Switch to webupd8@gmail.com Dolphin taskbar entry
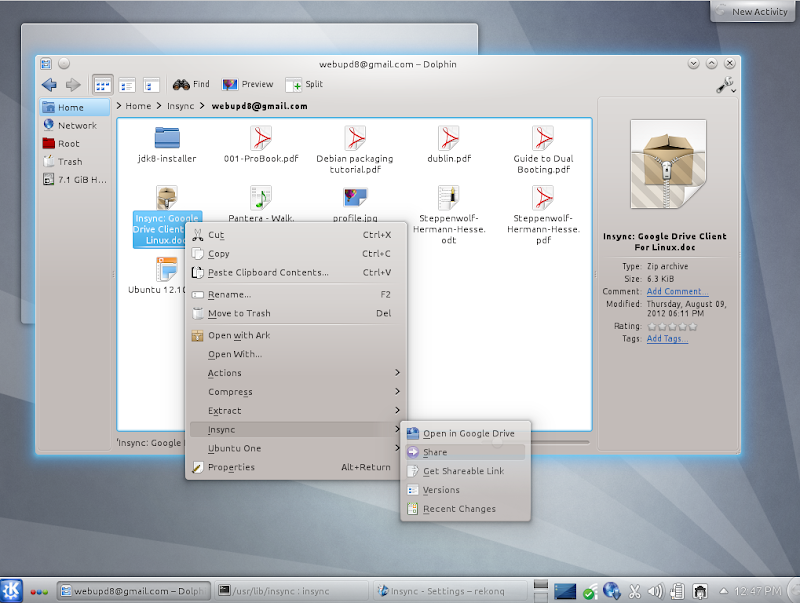The height and width of the screenshot is (603, 800). 134,591
